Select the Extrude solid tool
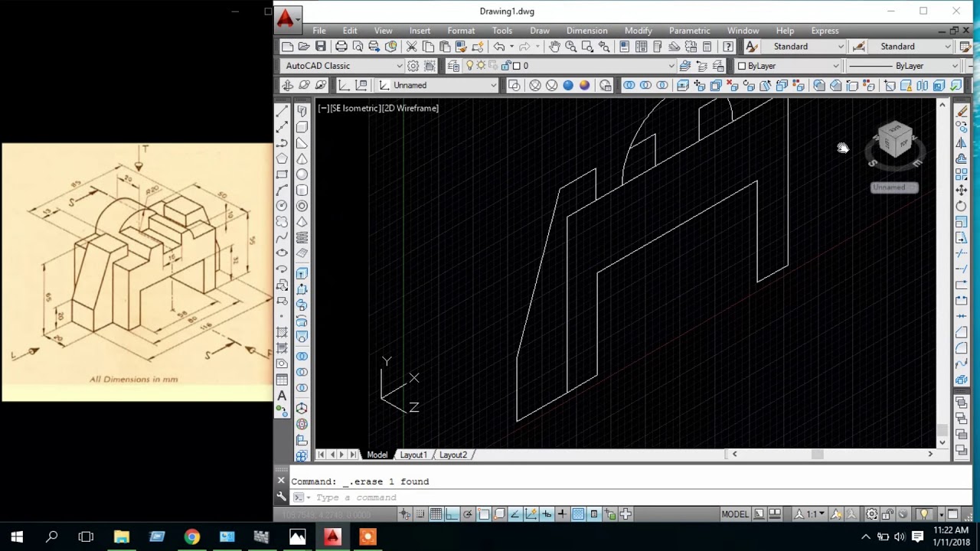980x551 pixels. point(302,273)
